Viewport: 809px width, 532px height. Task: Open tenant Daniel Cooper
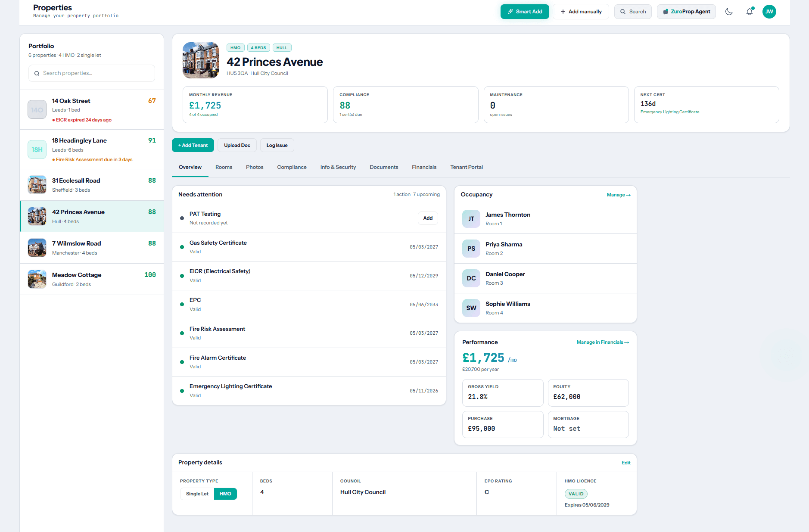(545, 278)
